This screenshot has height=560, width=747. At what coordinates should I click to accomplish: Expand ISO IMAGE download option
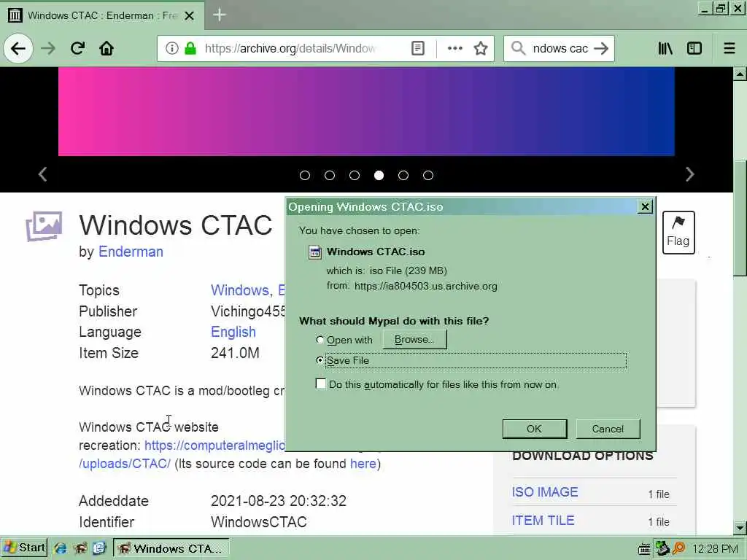pos(545,492)
